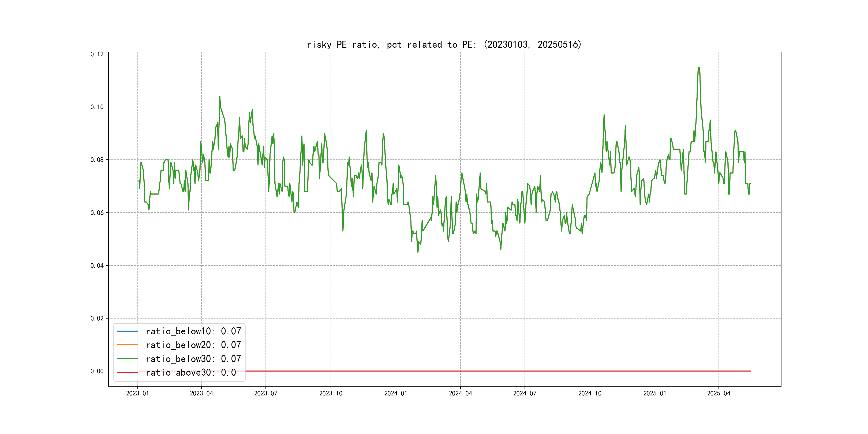The image size is (868, 434).
Task: Click the 0.12 y-axis tick label
Action: click(97, 54)
